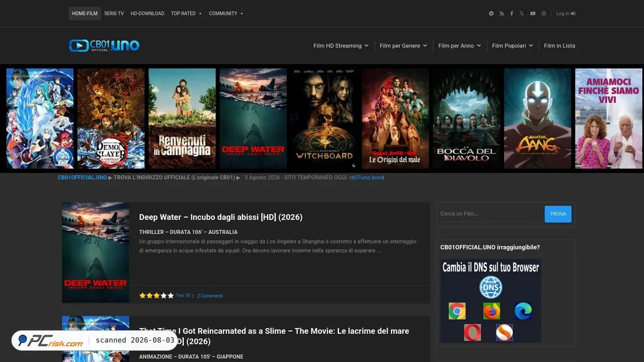This screenshot has width=644, height=362.
Task: Click the Edge icon in DNS banner
Action: (x=523, y=311)
